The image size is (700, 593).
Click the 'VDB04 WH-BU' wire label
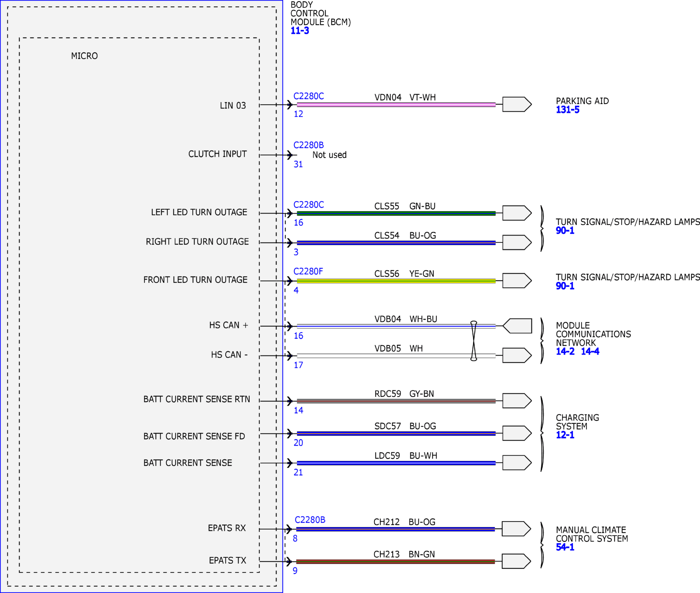pos(406,319)
